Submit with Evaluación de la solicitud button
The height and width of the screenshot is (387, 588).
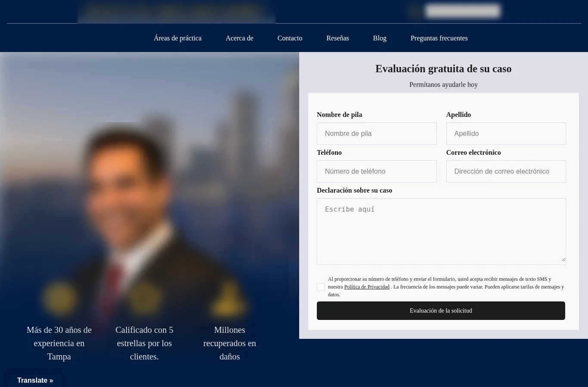click(x=441, y=310)
